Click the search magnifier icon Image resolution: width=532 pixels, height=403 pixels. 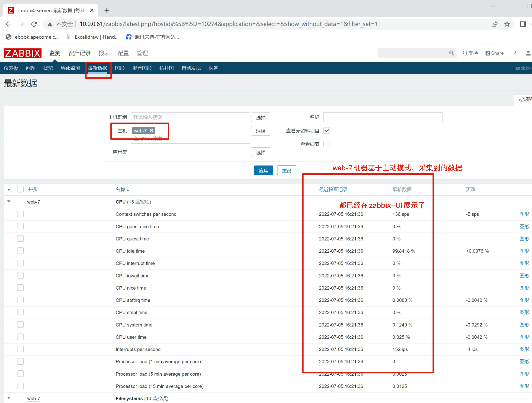coord(451,53)
